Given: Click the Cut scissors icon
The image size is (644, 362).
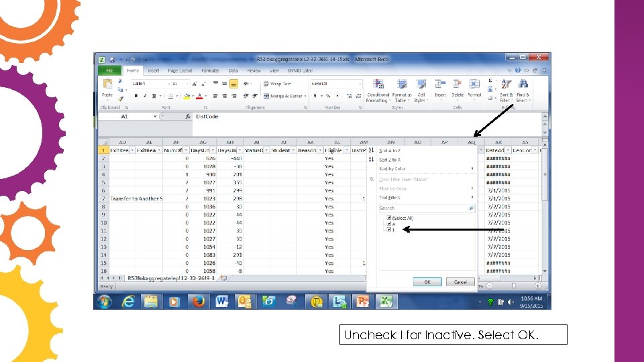Looking at the screenshot, I should (x=120, y=81).
